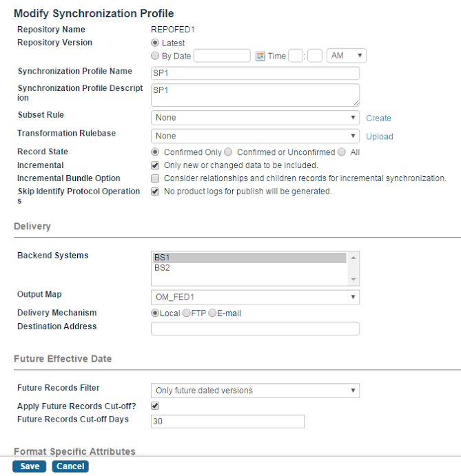Select FTP delivery mechanism

tap(187, 313)
